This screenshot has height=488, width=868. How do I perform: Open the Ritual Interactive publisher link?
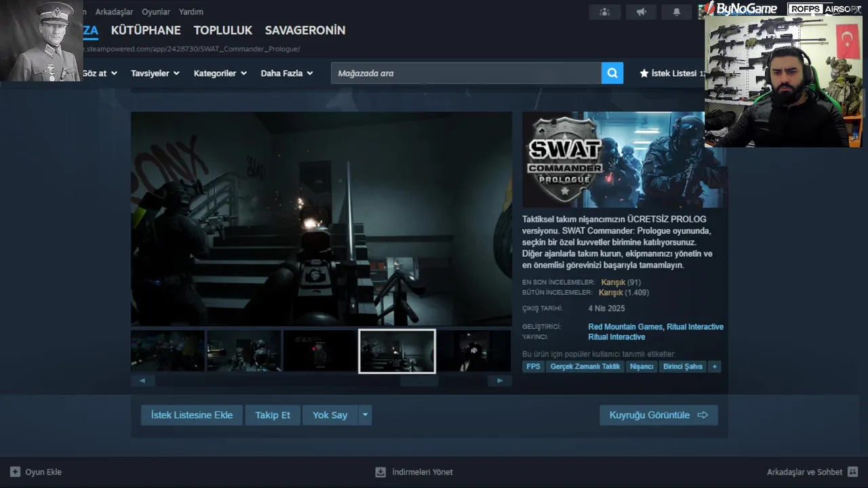pyautogui.click(x=616, y=337)
